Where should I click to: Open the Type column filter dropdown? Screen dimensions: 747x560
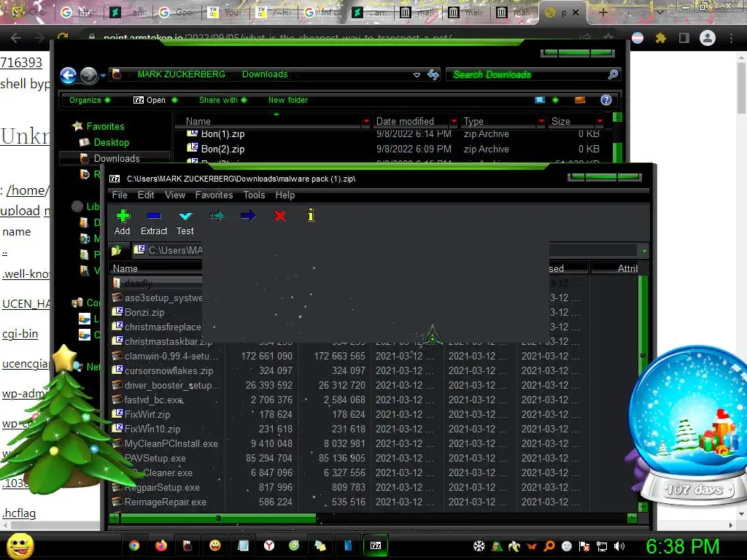pyautogui.click(x=541, y=122)
